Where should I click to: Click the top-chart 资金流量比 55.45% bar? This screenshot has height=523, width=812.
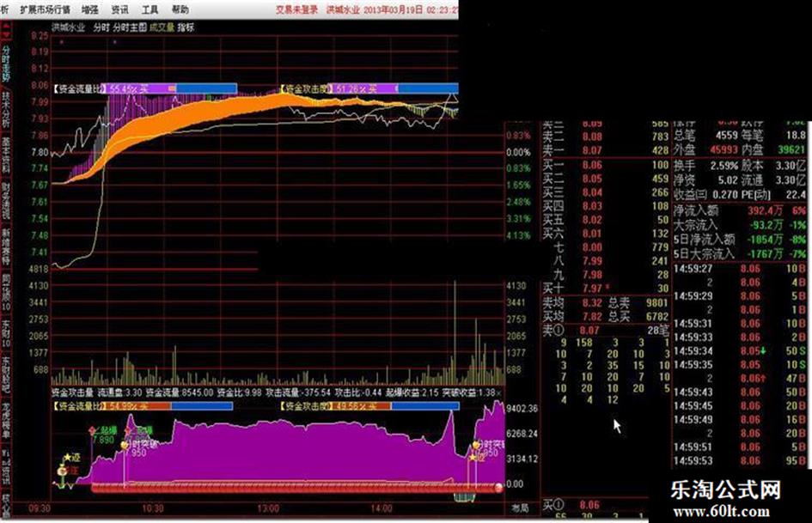[x=145, y=88]
